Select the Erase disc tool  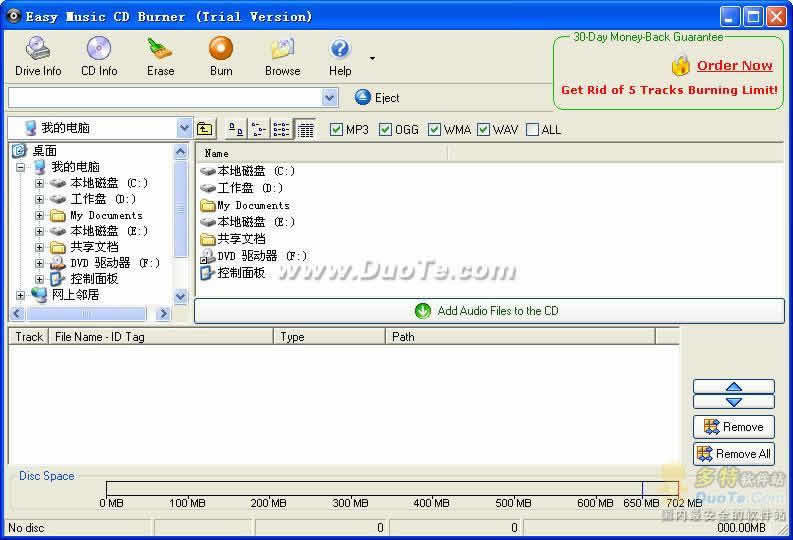click(x=160, y=56)
